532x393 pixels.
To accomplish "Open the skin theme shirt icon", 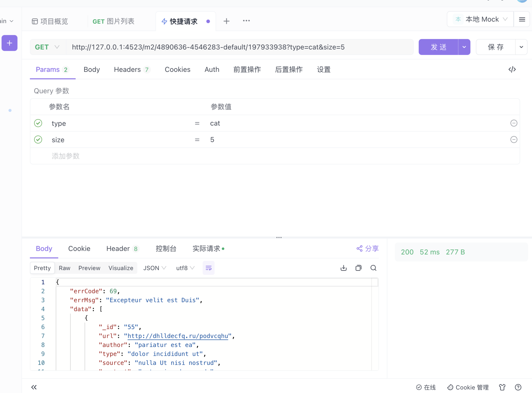I will point(502,387).
